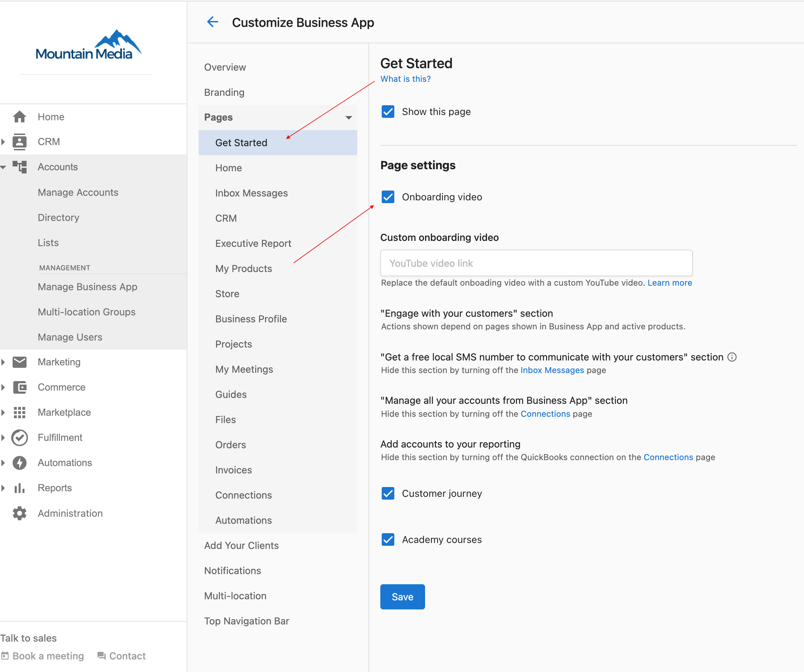Click the back arrow icon
The height and width of the screenshot is (672, 804).
(213, 22)
